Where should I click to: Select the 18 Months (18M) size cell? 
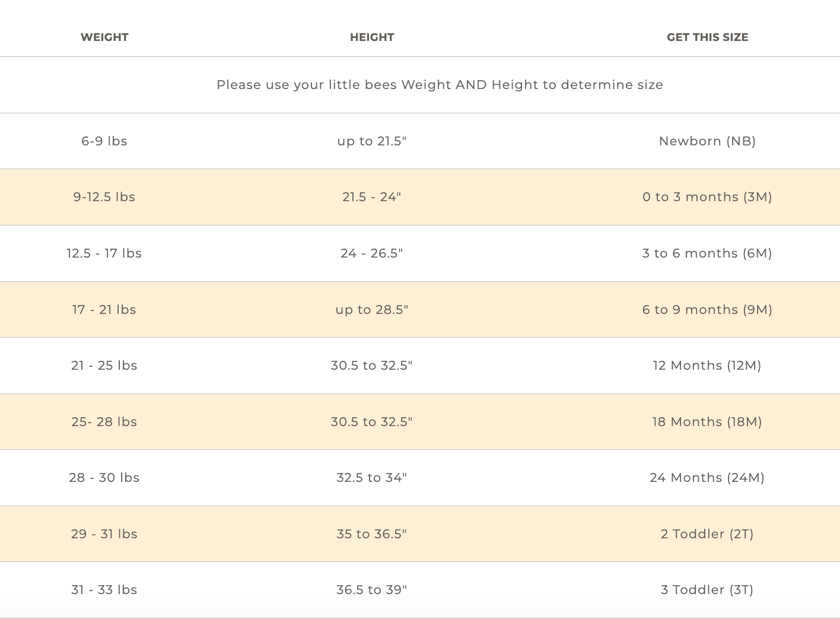[707, 422]
